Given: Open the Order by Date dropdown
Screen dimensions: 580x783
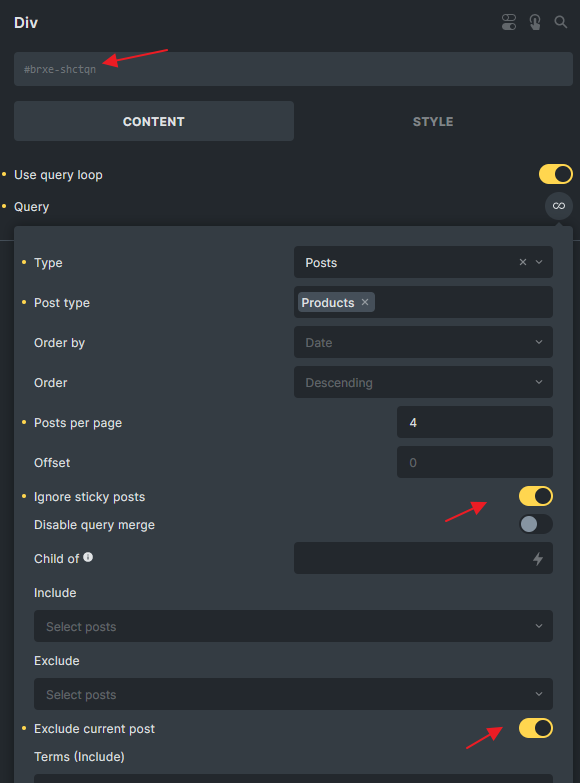Looking at the screenshot, I should pyautogui.click(x=423, y=342).
